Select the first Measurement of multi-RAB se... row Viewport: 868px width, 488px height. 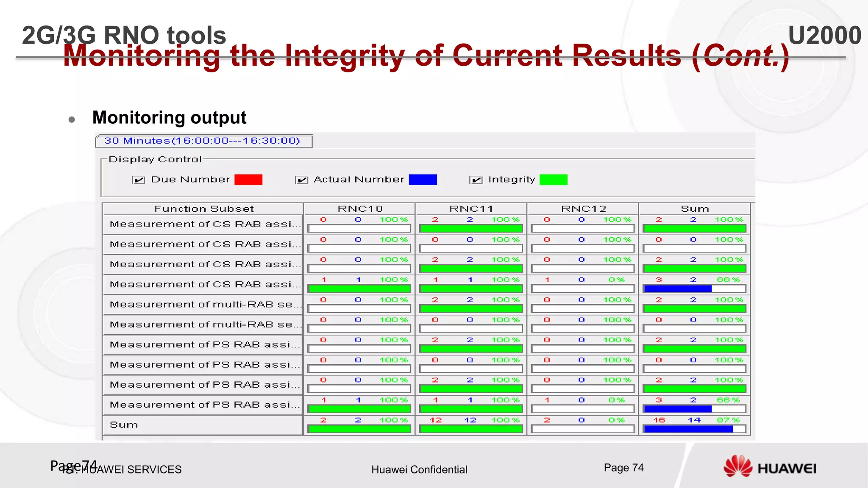(x=203, y=305)
